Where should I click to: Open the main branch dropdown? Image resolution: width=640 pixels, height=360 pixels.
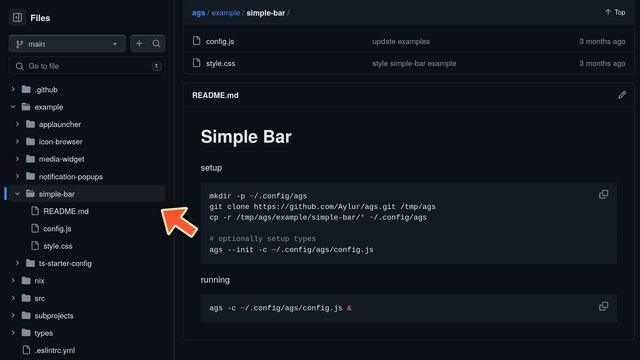67,44
